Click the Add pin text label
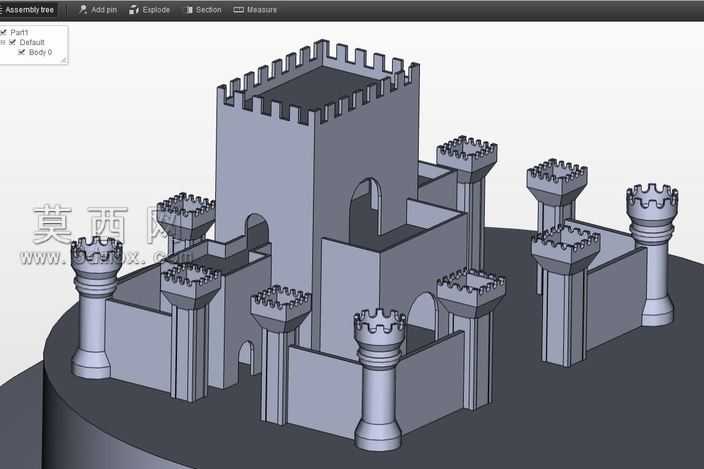This screenshot has height=469, width=704. click(104, 9)
